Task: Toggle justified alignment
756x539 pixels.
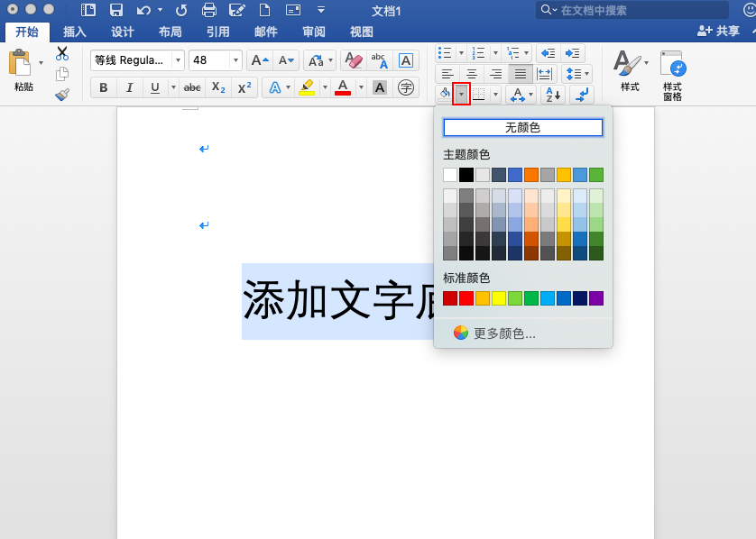Action: 521,74
